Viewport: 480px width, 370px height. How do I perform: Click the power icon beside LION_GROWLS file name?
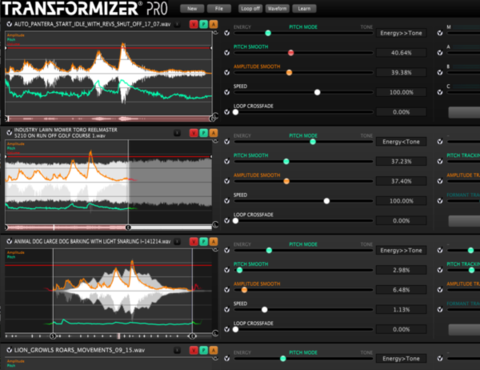click(x=9, y=350)
